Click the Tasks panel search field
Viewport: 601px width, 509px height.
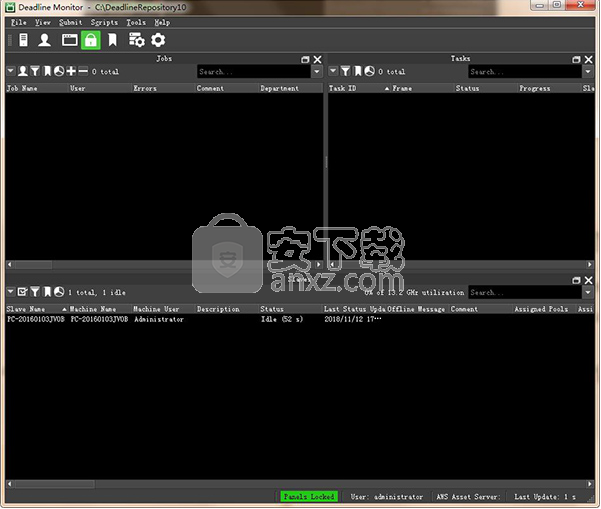pyautogui.click(x=525, y=72)
